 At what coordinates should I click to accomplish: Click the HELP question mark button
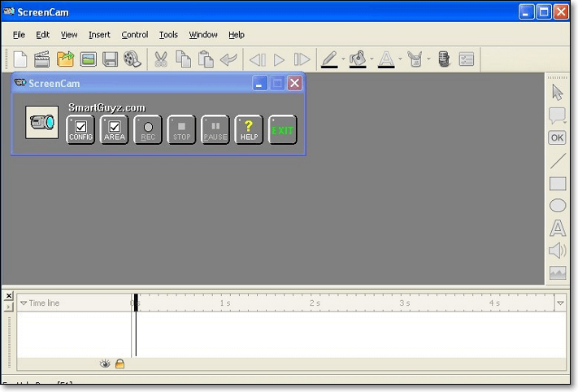click(249, 129)
